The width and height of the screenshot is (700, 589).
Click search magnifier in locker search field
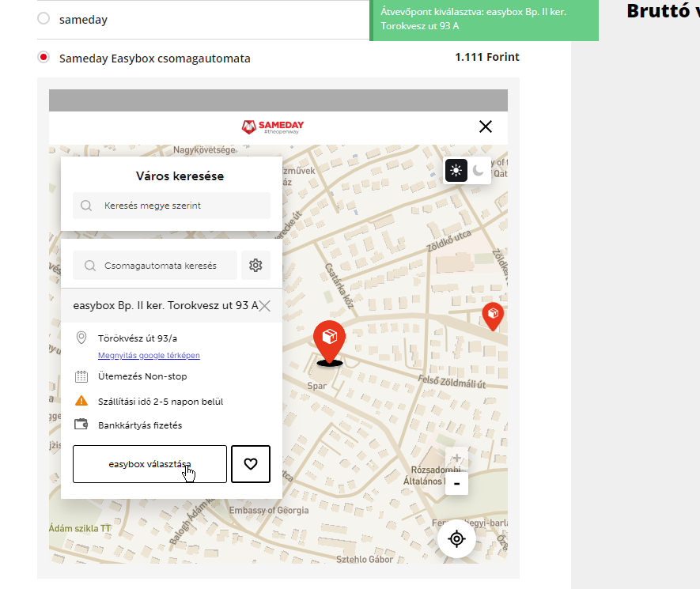pyautogui.click(x=90, y=266)
